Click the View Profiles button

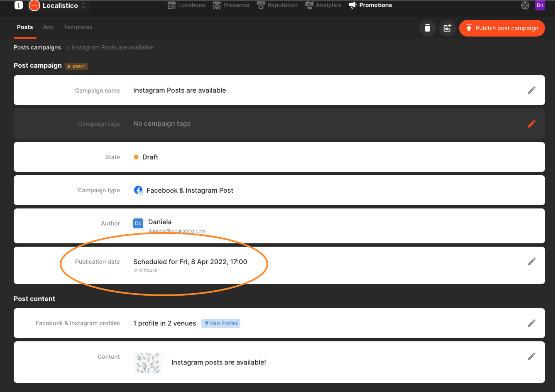pos(221,323)
